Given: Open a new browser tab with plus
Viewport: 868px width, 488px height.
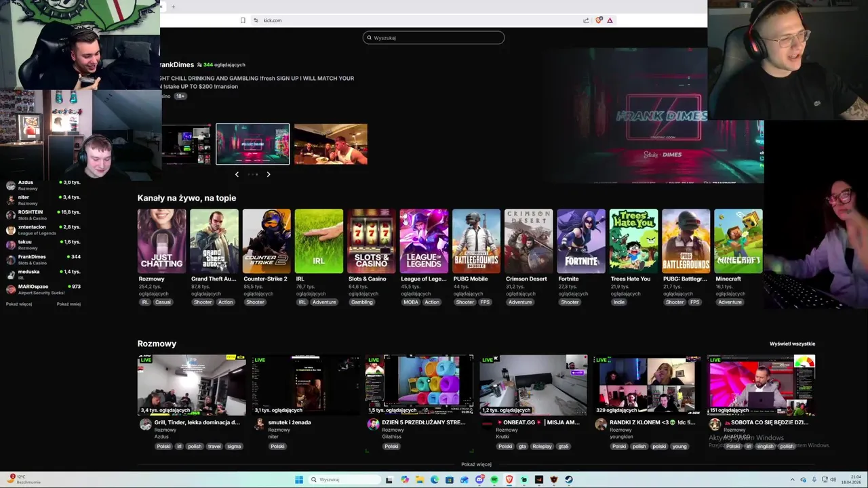Looking at the screenshot, I should [x=174, y=7].
